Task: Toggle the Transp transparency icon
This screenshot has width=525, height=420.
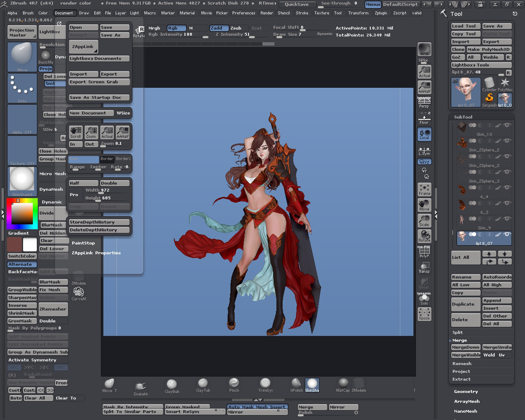Action: click(x=424, y=267)
